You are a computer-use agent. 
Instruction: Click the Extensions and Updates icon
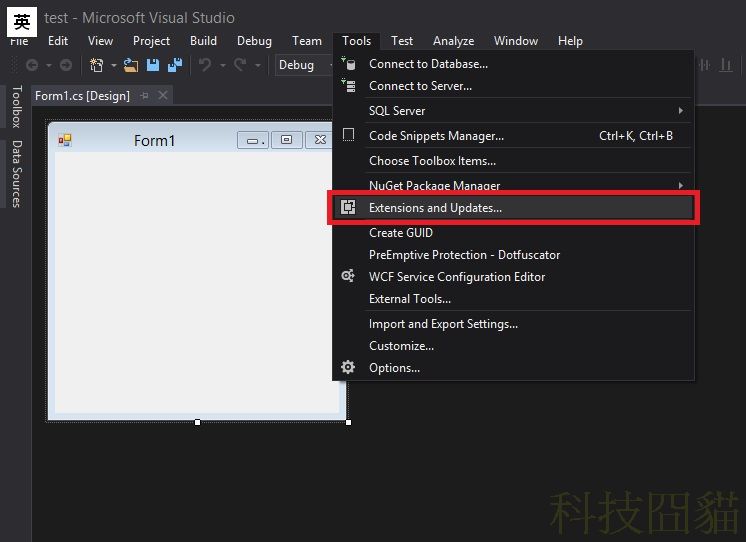348,207
